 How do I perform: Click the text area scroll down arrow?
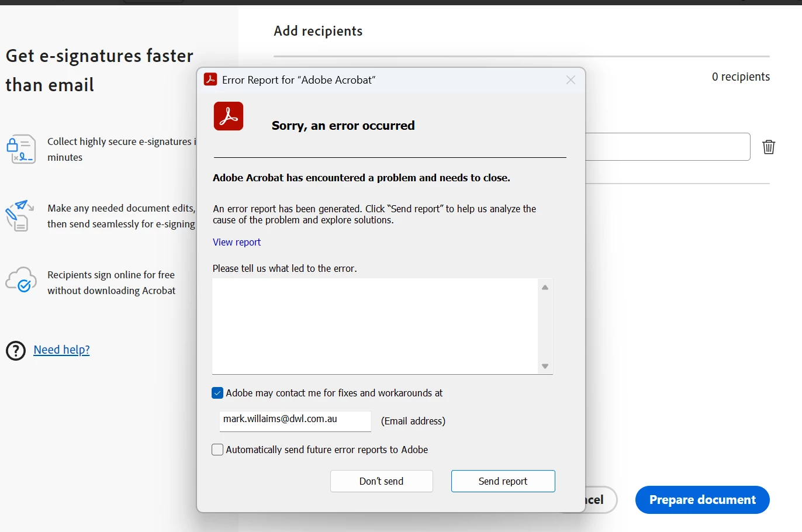pos(545,366)
